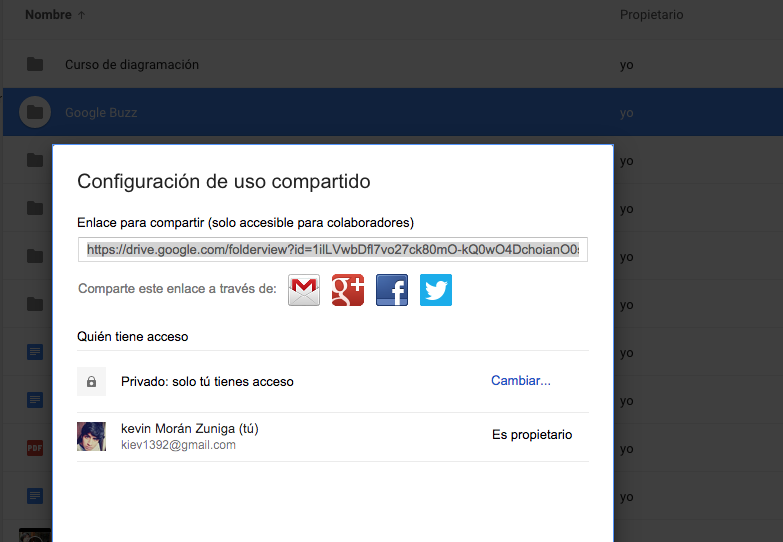Share link through Facebook icon
This screenshot has width=783, height=542.
click(x=392, y=290)
